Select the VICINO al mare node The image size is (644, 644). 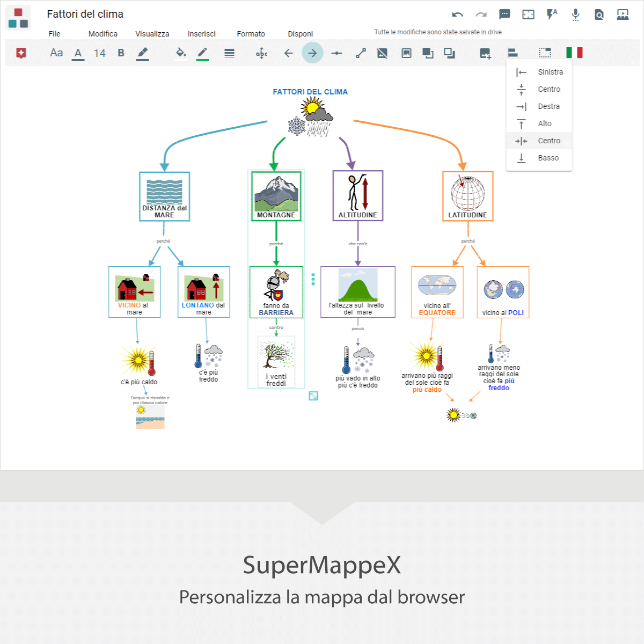pos(135,292)
